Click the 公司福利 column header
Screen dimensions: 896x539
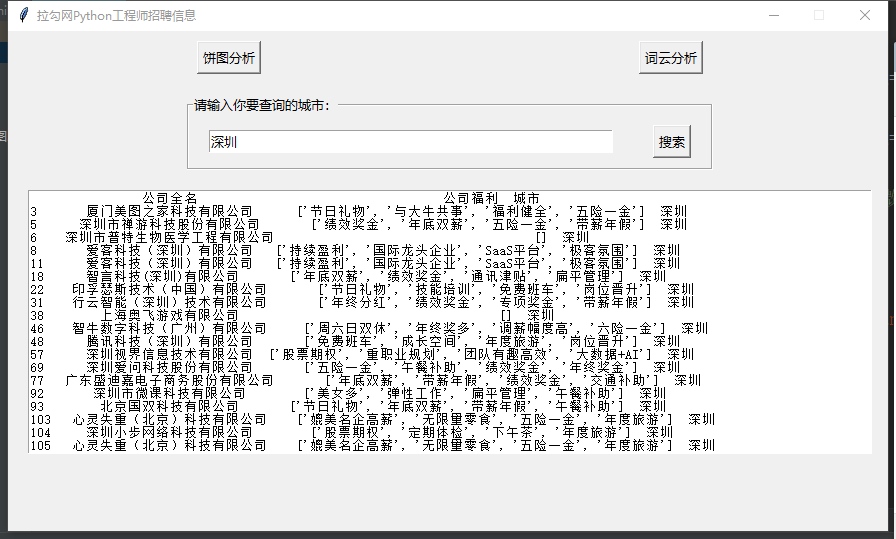click(x=471, y=198)
